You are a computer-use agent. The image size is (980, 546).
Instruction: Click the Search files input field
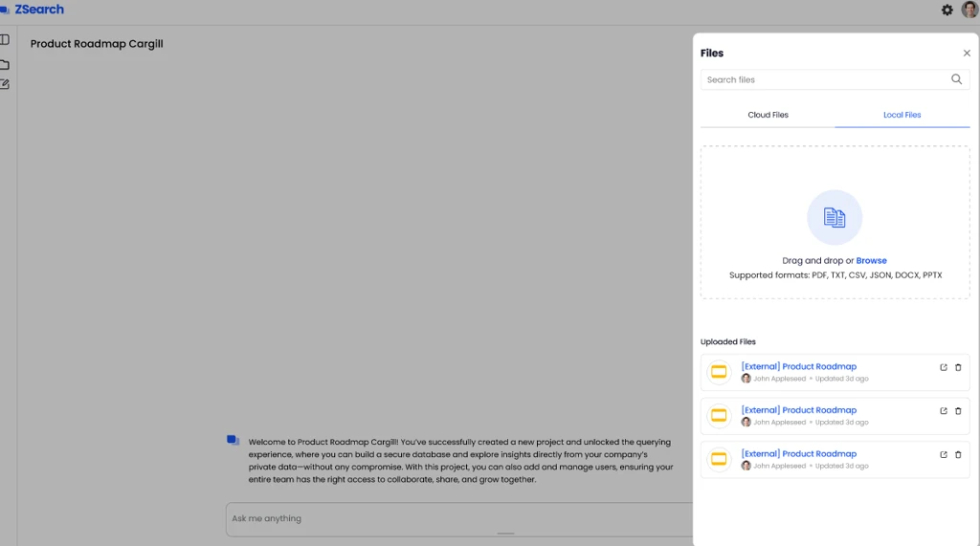[x=823, y=79]
